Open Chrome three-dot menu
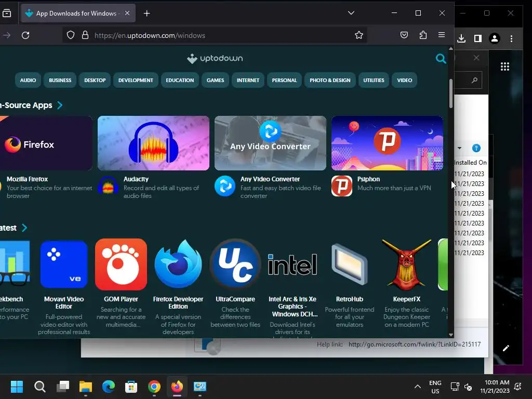This screenshot has height=399, width=532. [511, 38]
